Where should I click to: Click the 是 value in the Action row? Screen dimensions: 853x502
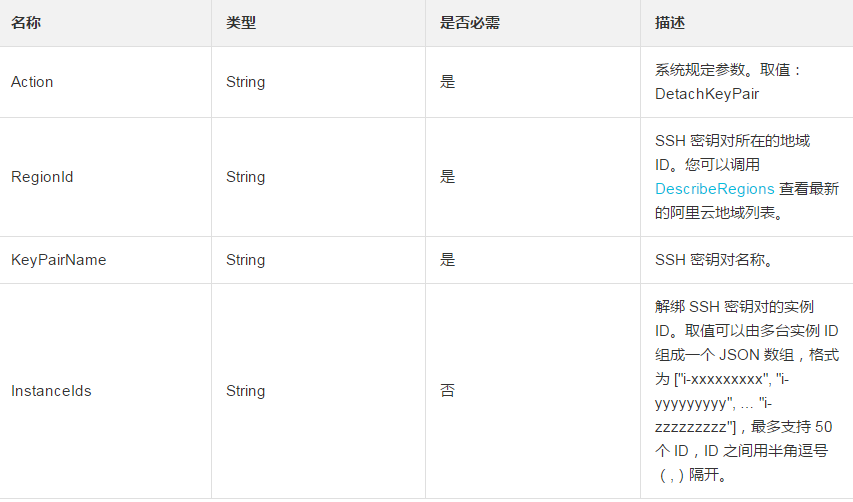click(447, 82)
